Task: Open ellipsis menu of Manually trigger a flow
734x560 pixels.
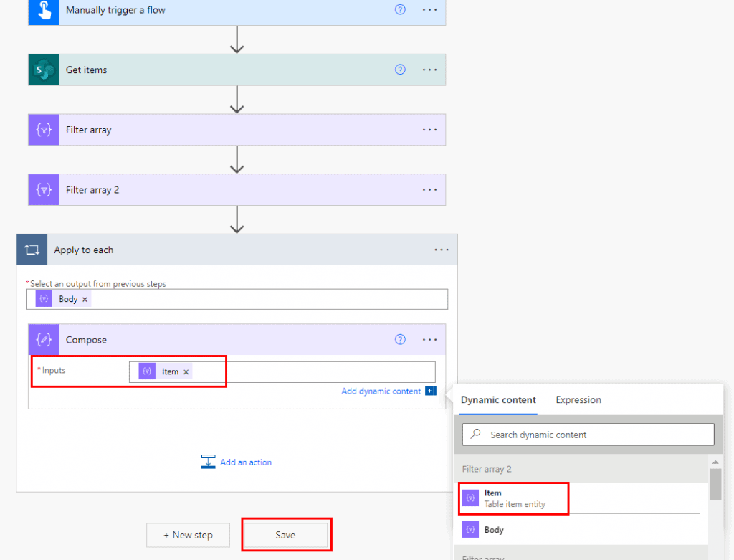Action: point(430,10)
